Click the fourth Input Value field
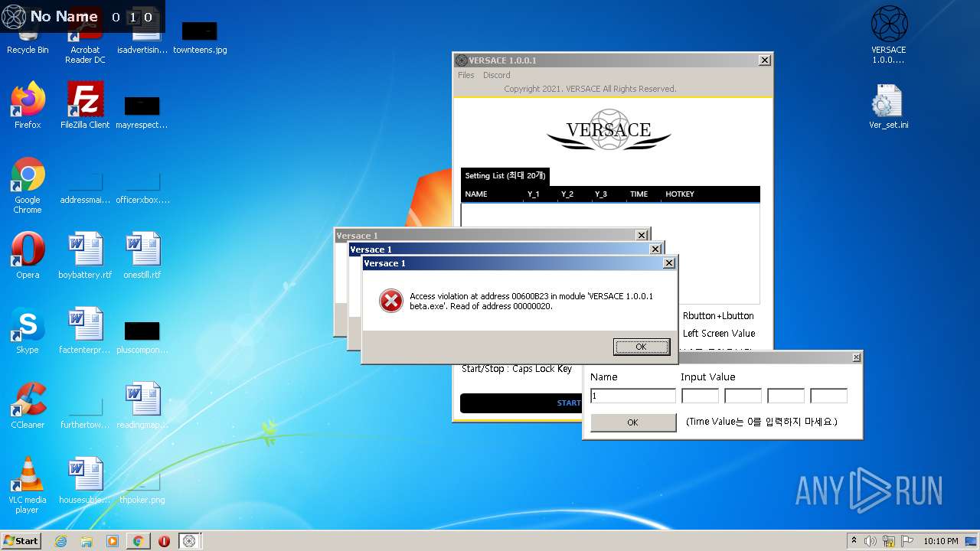Screen dimensions: 980x551 pos(828,396)
